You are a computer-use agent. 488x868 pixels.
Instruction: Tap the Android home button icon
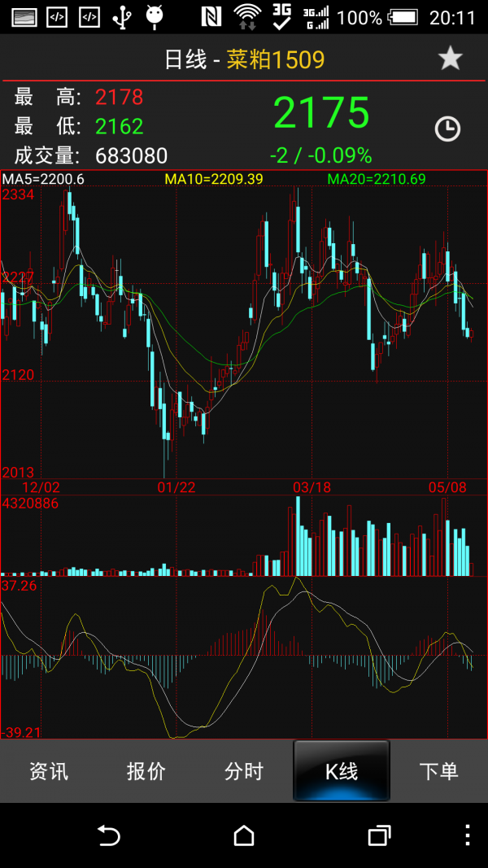pyautogui.click(x=244, y=835)
